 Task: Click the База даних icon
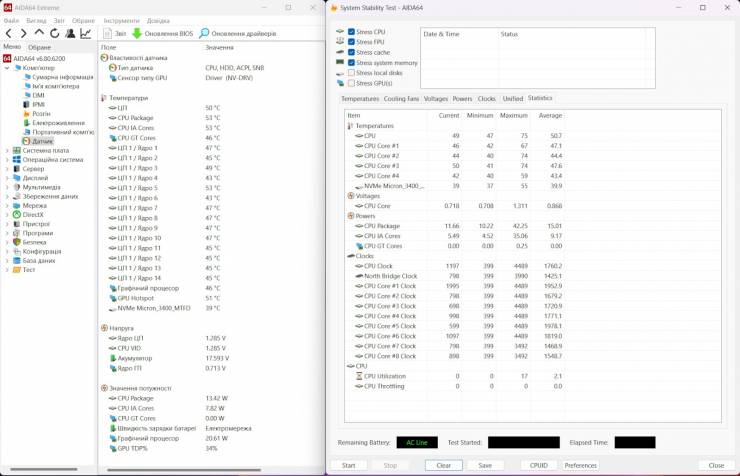click(17, 260)
